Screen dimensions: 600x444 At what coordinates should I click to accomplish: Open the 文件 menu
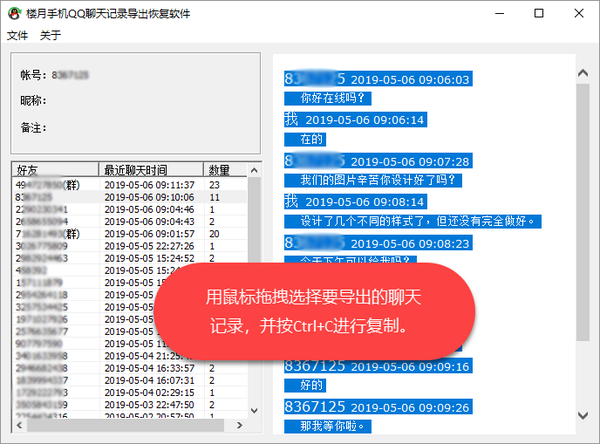[x=17, y=36]
